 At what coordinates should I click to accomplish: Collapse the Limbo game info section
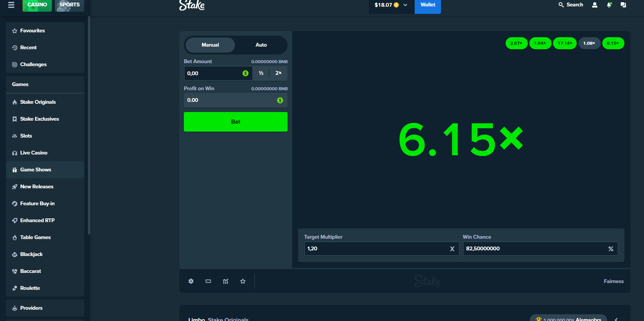coord(616,319)
